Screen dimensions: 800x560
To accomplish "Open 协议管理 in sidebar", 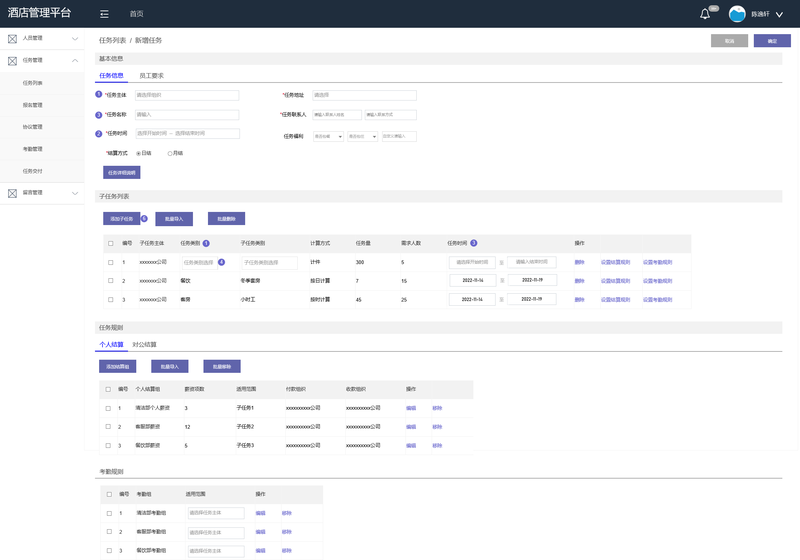I will (x=32, y=127).
